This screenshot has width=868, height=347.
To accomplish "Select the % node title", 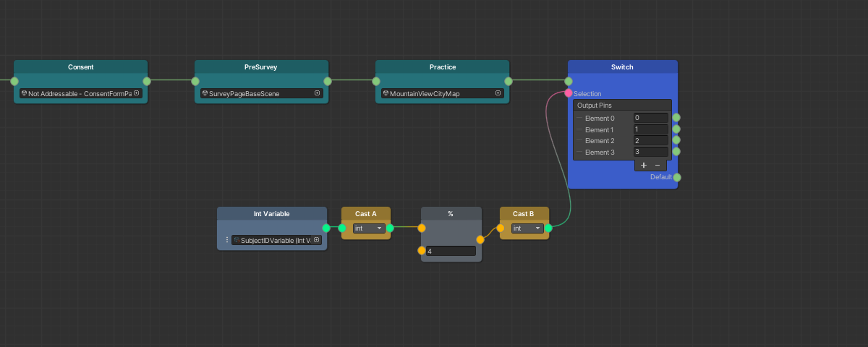I will point(451,214).
